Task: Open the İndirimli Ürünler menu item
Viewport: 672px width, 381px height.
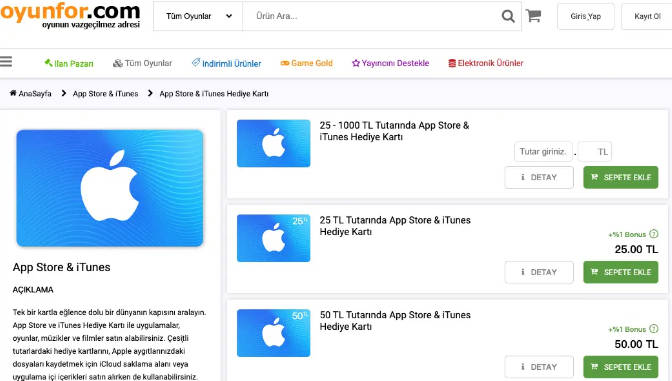Action: pos(226,63)
